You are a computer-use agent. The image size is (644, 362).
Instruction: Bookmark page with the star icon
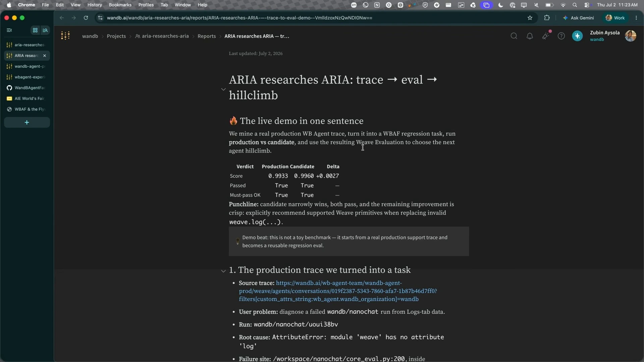coord(530,18)
